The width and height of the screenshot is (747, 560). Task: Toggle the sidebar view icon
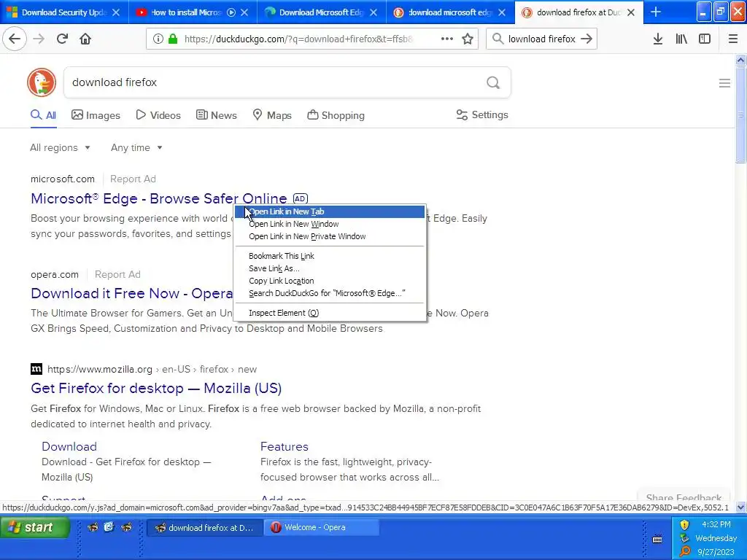pos(705,39)
